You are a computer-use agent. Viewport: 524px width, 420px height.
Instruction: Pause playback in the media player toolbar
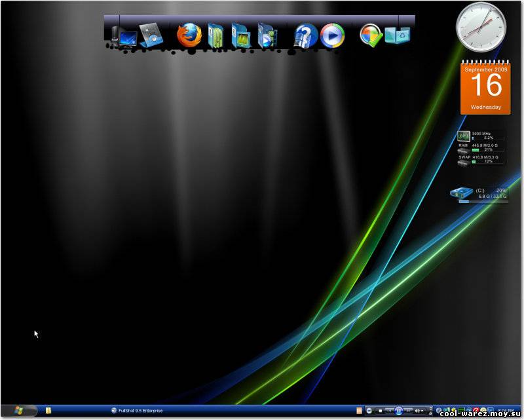point(399,411)
